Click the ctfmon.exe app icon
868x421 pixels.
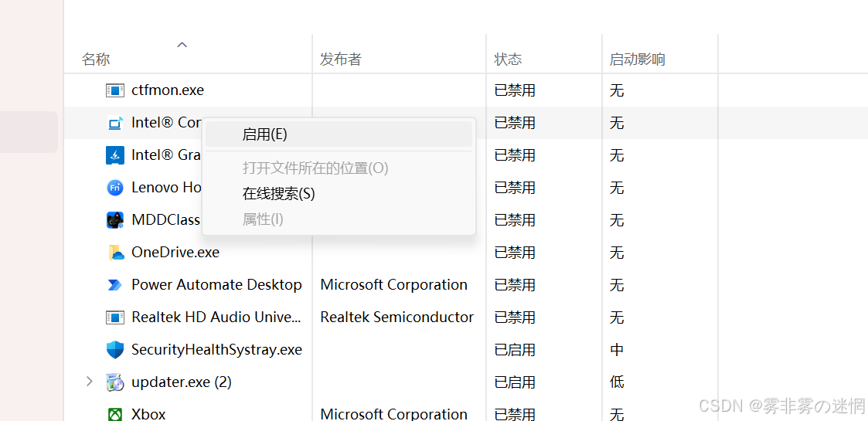[115, 90]
